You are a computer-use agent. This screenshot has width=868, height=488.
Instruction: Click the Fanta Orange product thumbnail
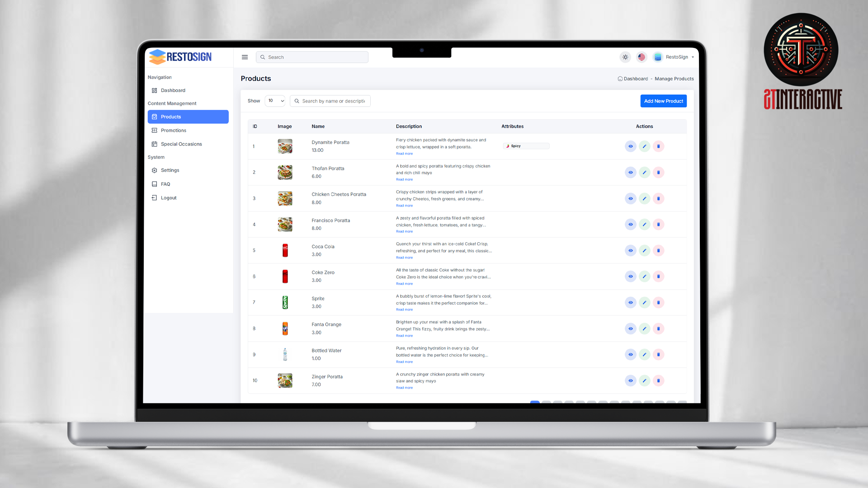pos(285,328)
